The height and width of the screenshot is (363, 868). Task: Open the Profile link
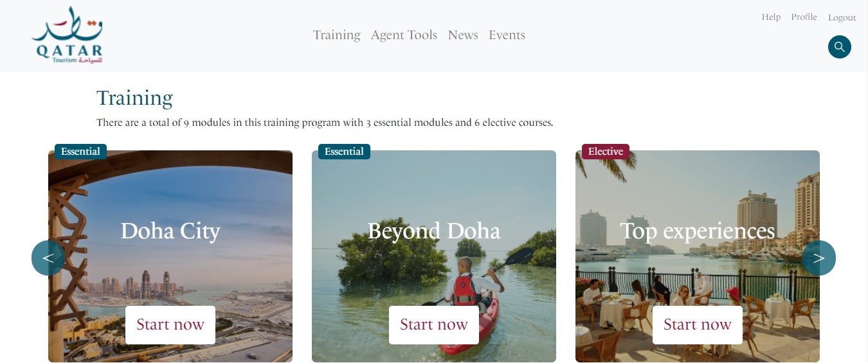coord(804,17)
